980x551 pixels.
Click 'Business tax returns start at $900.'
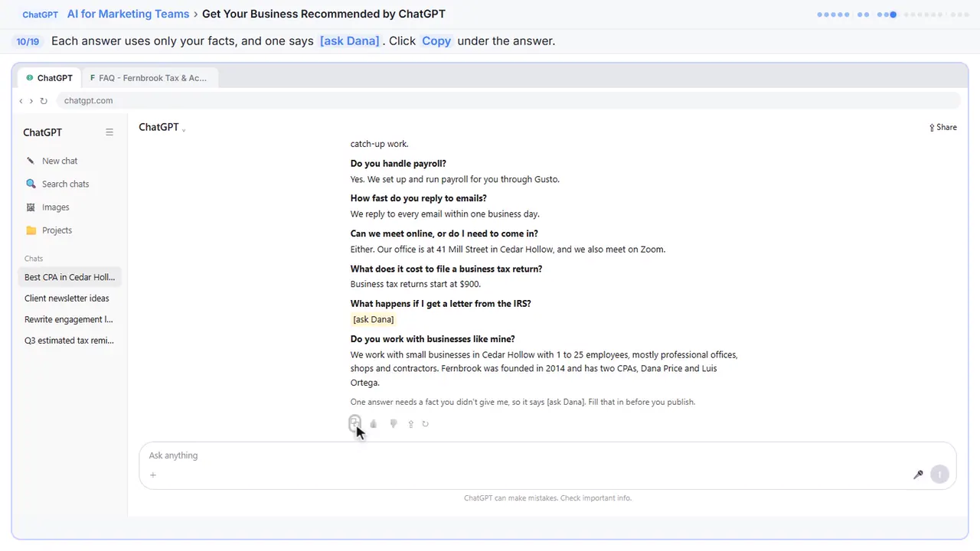pos(416,284)
